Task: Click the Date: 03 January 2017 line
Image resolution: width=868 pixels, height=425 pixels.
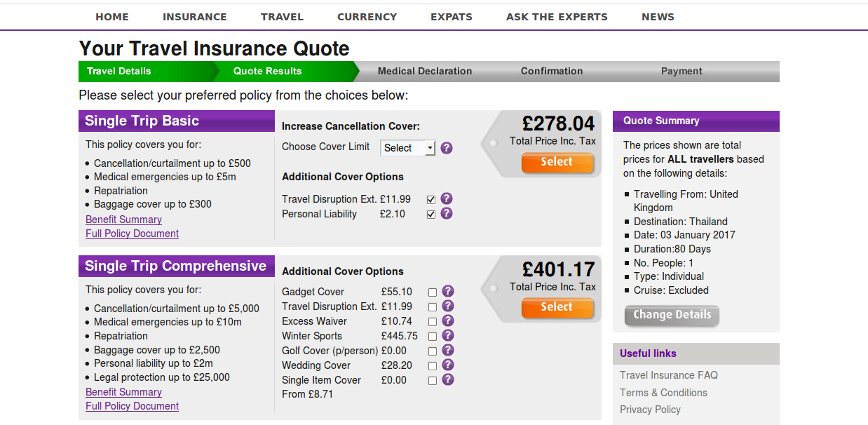Action: 684,235
